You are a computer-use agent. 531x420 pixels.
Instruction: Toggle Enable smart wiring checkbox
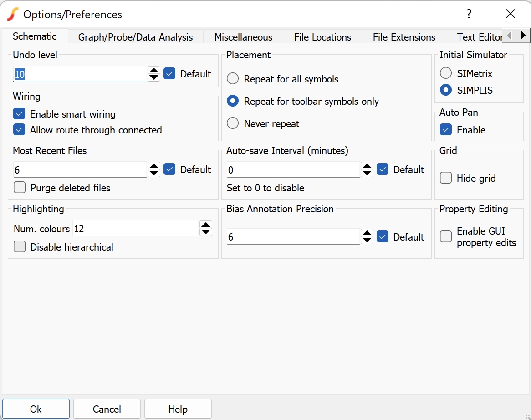pos(19,114)
